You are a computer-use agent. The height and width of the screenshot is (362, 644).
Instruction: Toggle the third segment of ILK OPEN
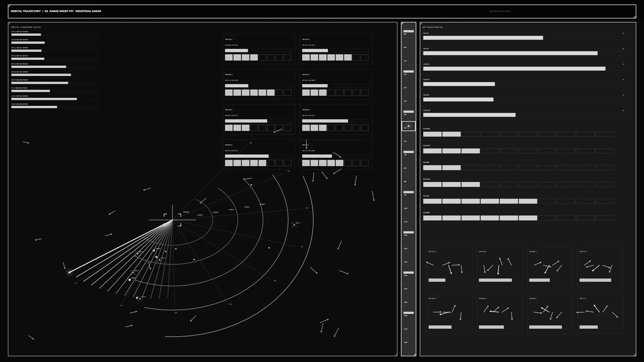click(x=471, y=134)
